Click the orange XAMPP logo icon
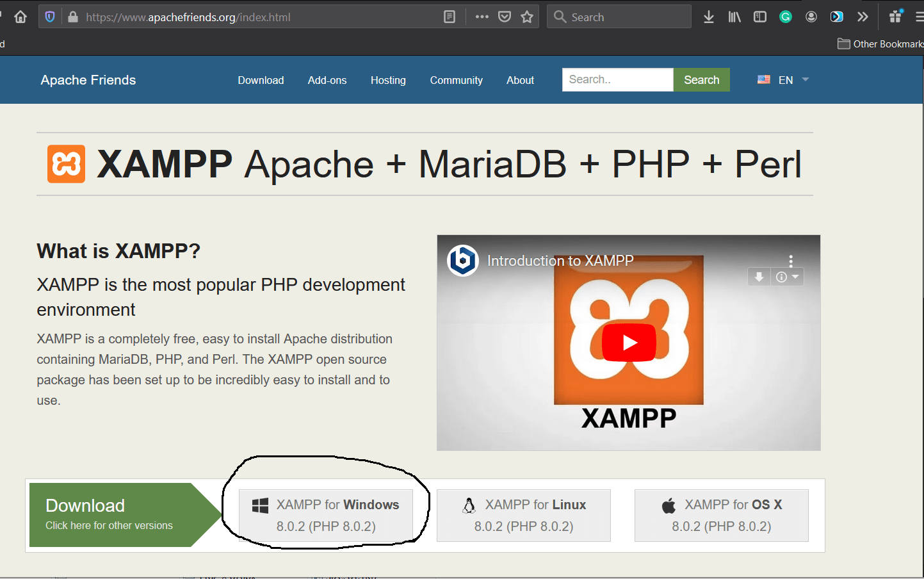The width and height of the screenshot is (924, 579). 66,164
